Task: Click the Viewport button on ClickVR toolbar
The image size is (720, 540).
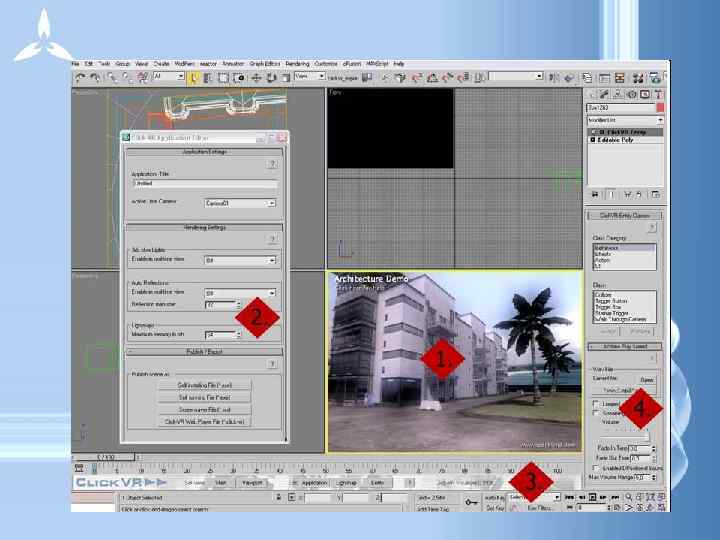Action: click(252, 483)
